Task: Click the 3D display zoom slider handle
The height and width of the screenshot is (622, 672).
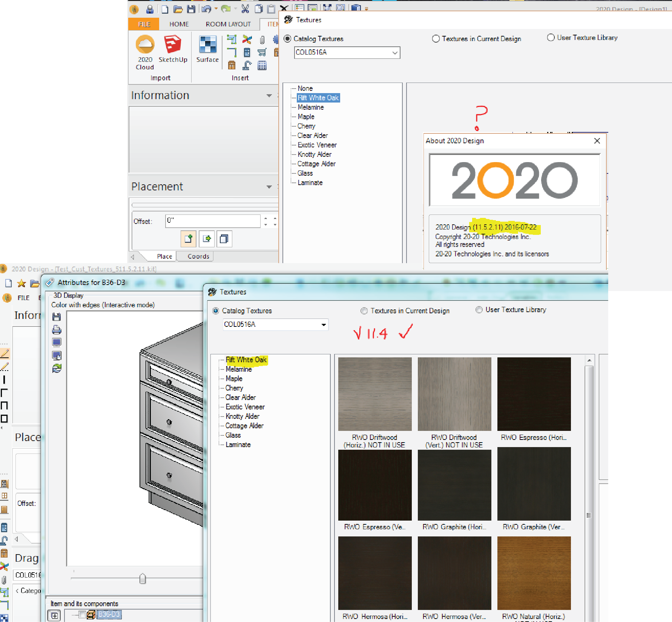Action: (143, 579)
